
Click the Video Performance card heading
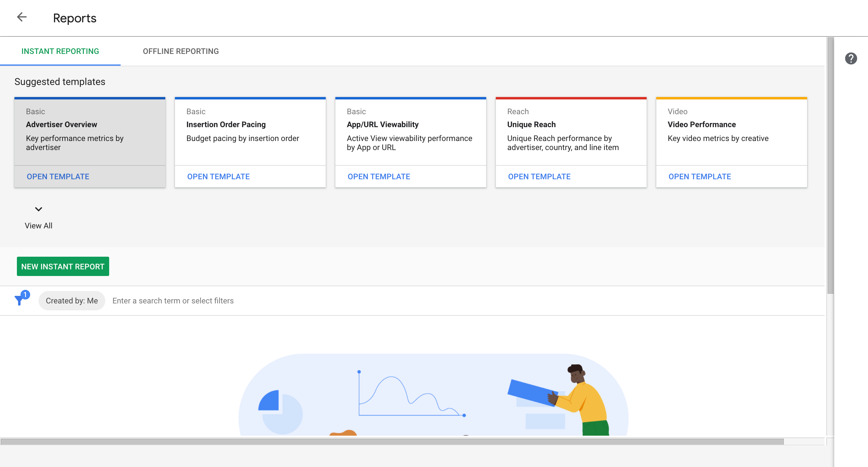[x=702, y=124]
